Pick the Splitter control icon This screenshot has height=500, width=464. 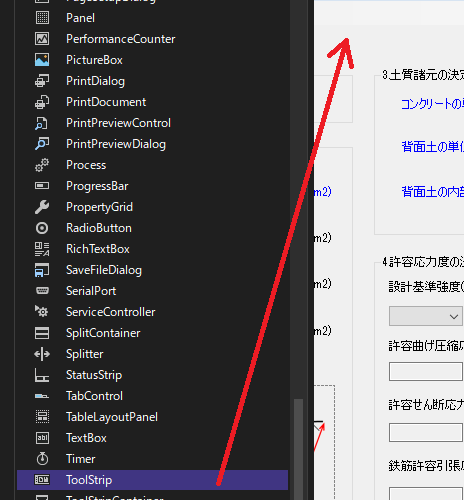coord(42,354)
